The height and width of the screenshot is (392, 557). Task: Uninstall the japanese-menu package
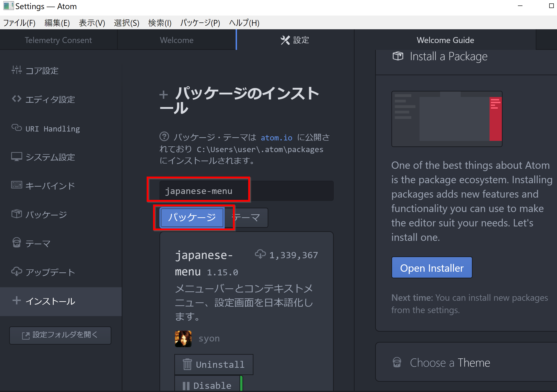214,364
